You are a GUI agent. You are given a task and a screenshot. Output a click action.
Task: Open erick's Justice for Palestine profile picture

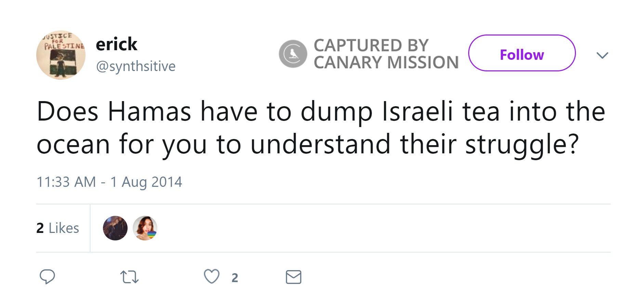click(x=61, y=55)
